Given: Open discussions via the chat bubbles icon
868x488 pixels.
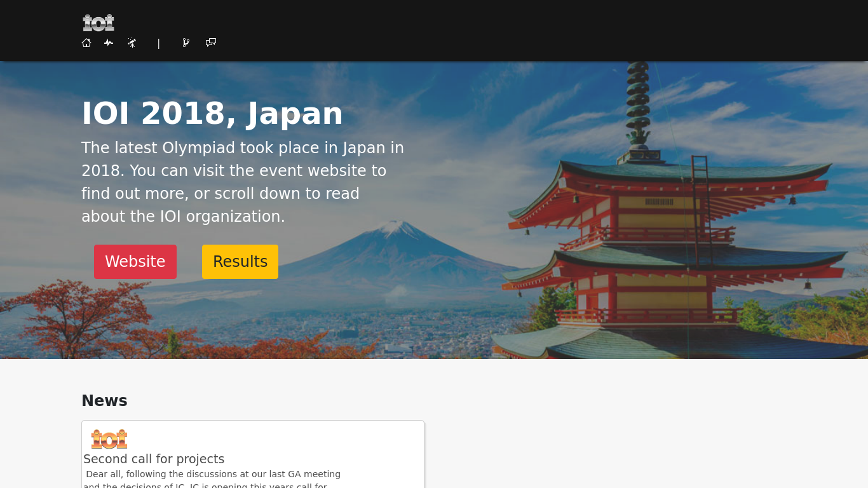Looking at the screenshot, I should point(210,43).
